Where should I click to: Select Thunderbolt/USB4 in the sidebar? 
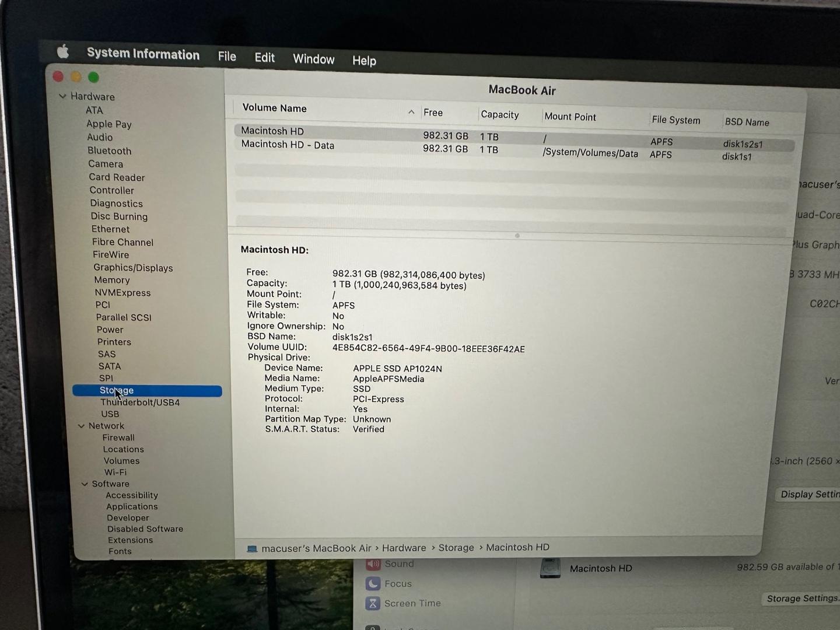pyautogui.click(x=140, y=402)
